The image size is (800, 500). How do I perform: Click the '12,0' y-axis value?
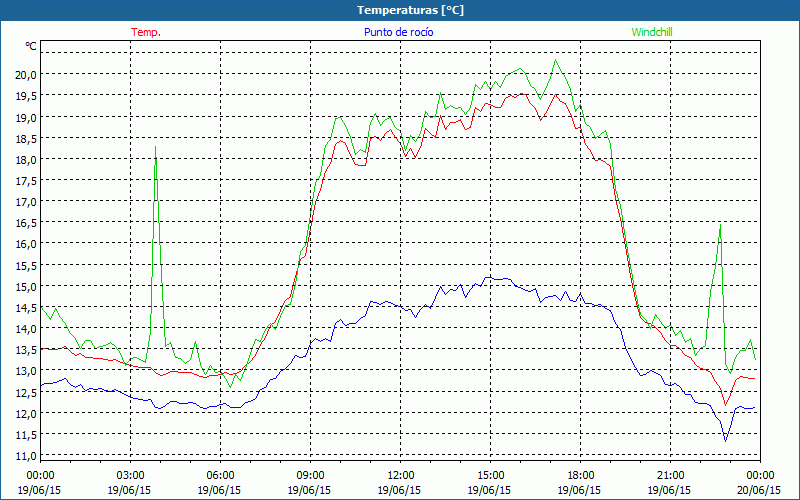pyautogui.click(x=27, y=414)
